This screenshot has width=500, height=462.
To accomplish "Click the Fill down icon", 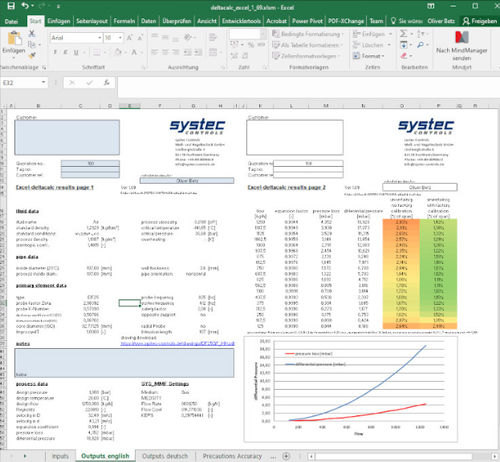I will [404, 45].
